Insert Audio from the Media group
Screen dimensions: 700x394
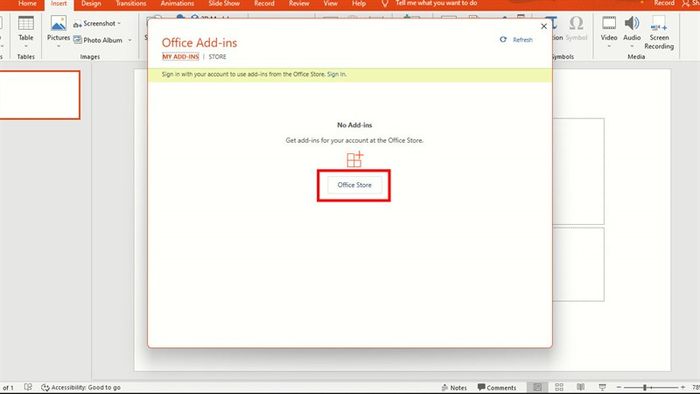632,31
